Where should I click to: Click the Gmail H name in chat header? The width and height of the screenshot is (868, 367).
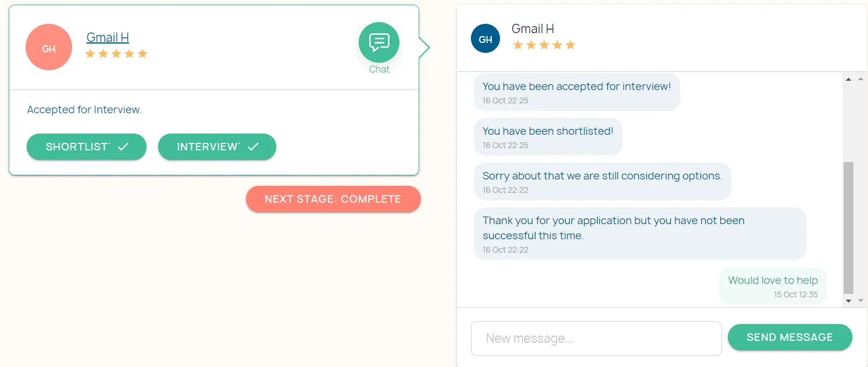[533, 28]
